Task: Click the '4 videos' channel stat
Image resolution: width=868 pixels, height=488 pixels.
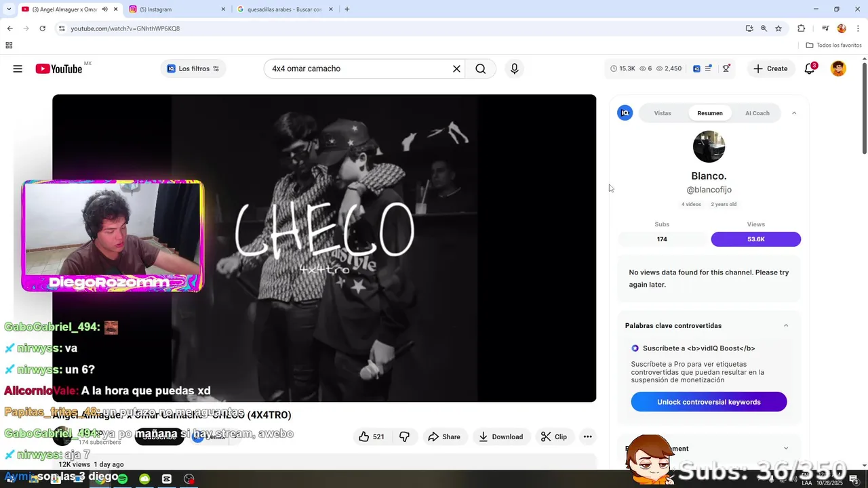Action: (x=691, y=204)
